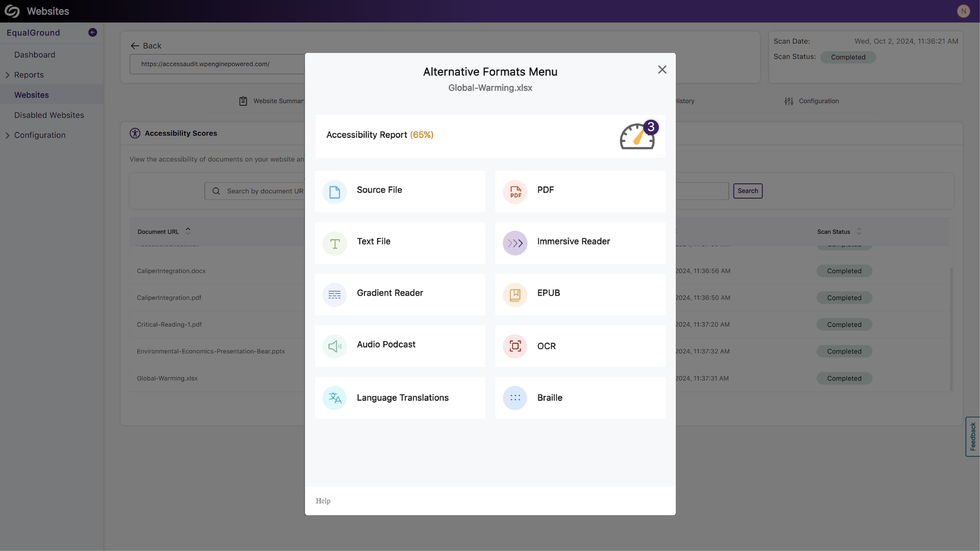Open Language Translations icon
Image resolution: width=980 pixels, height=551 pixels.
(x=334, y=398)
